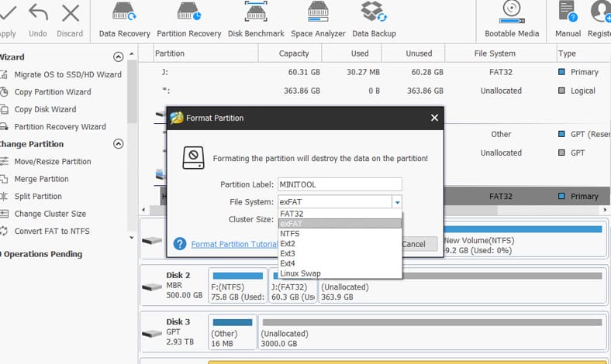Open Data Backup tool
Screen dimensions: 611x364
pos(374,20)
